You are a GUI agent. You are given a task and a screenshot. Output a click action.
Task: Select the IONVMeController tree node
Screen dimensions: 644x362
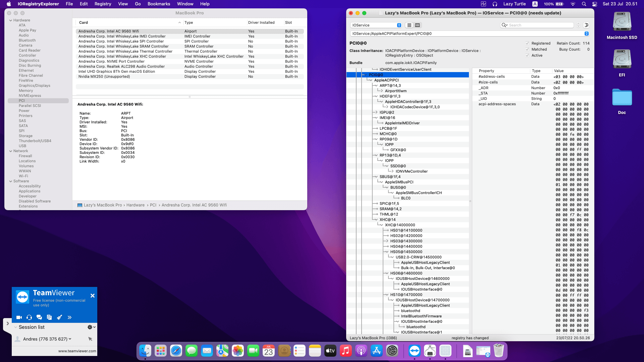tap(412, 171)
